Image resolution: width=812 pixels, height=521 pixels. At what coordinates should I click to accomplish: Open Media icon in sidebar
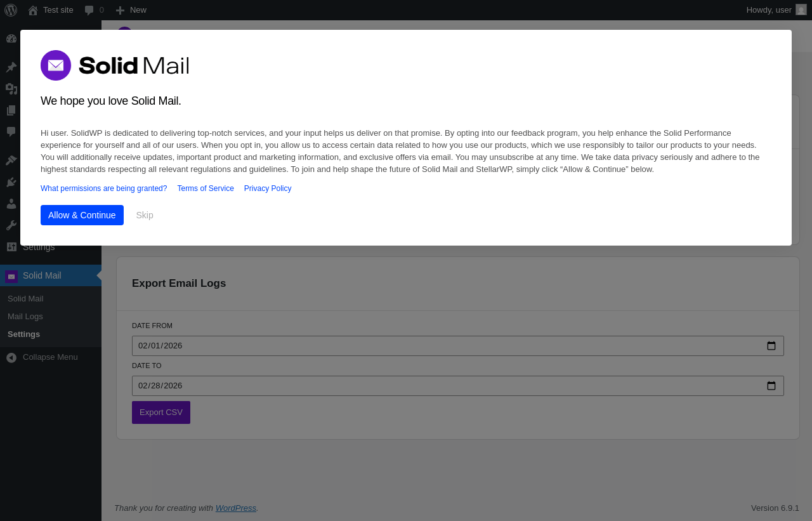tap(11, 89)
